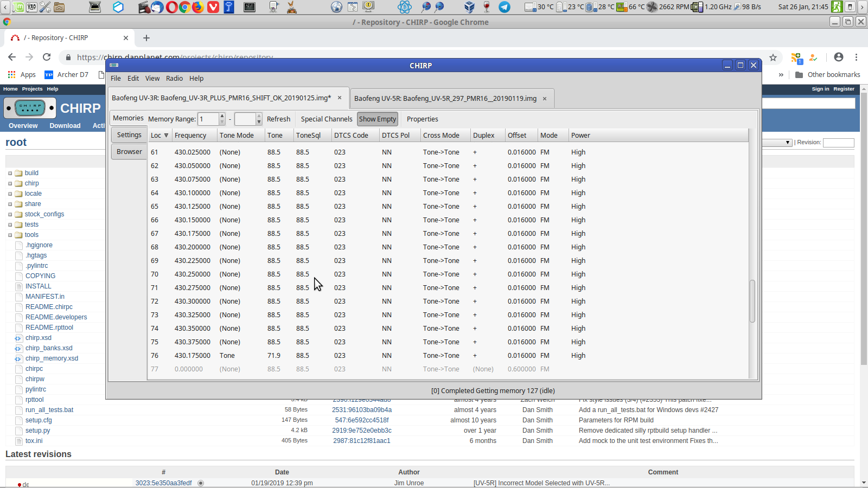Image resolution: width=868 pixels, height=488 pixels.
Task: Open the Chrome profile avatar icon
Action: pos(839,57)
